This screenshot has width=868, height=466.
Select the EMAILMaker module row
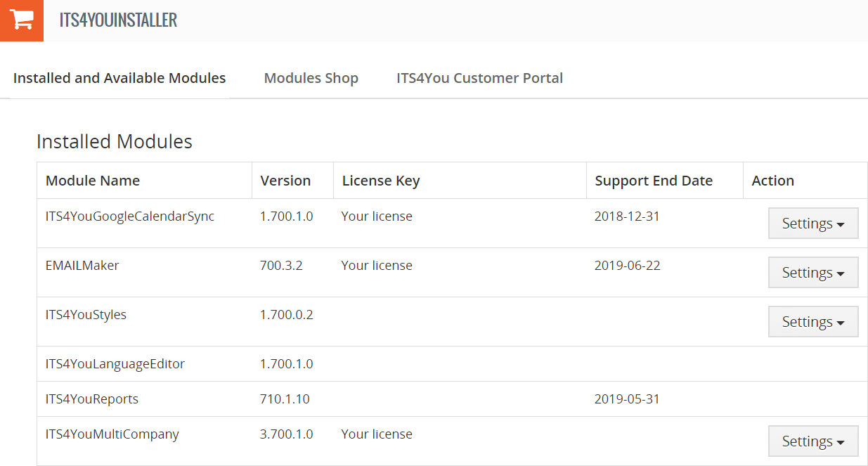[x=82, y=266]
